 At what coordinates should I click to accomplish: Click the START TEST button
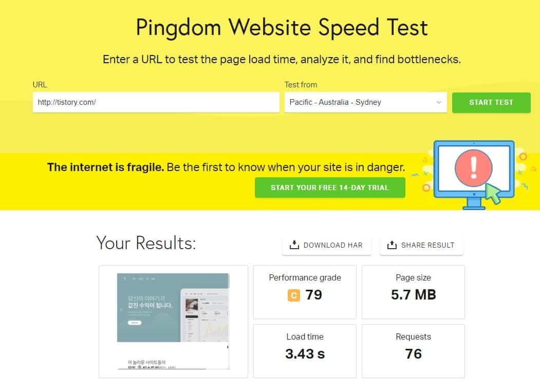point(491,102)
